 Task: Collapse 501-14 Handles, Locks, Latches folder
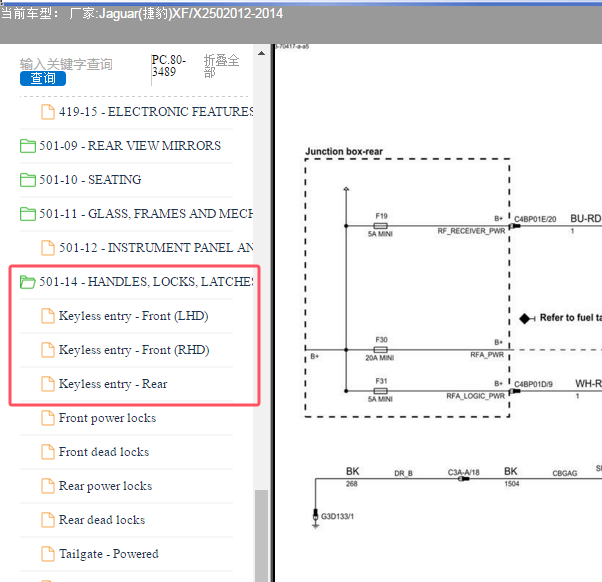[x=146, y=282]
